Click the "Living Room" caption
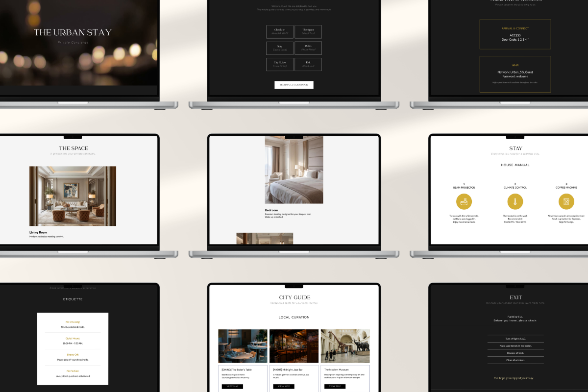Image resolution: width=588 pixels, height=392 pixels. pyautogui.click(x=38, y=233)
